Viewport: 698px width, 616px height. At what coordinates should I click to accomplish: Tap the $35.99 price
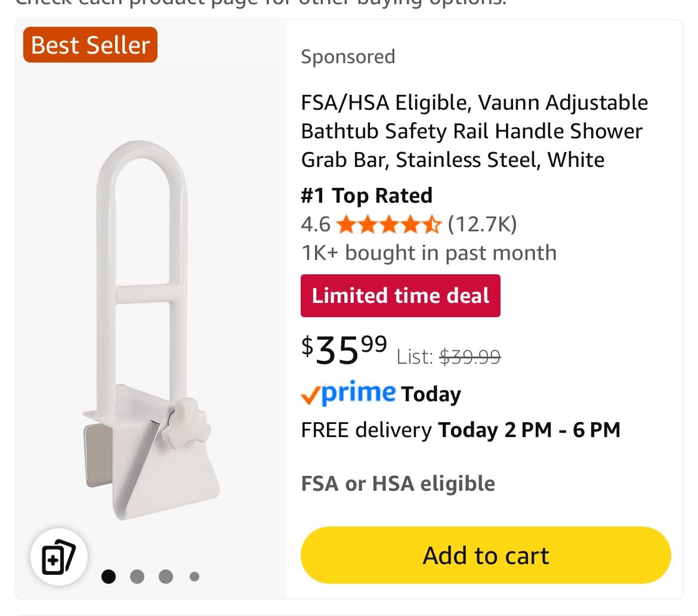[x=344, y=349]
